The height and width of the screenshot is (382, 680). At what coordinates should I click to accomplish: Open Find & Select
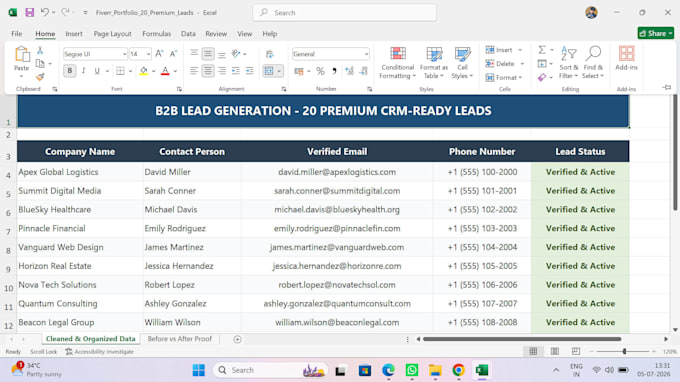pyautogui.click(x=593, y=63)
